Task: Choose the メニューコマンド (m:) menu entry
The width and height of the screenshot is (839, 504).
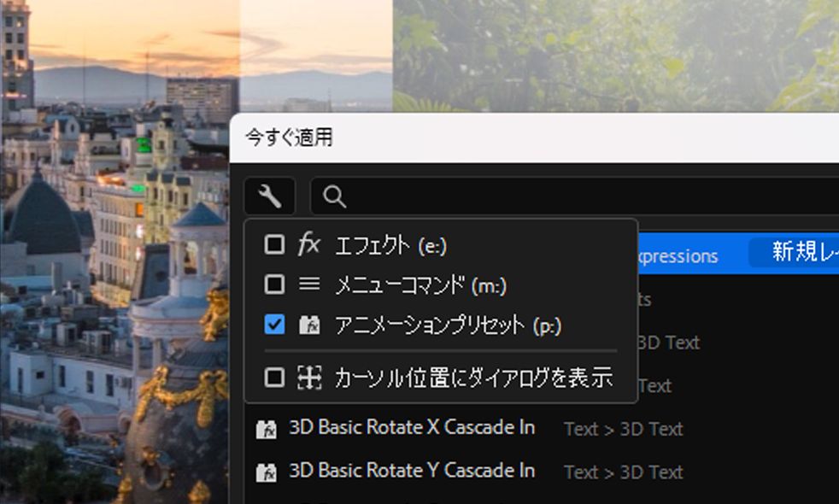Action: tap(420, 285)
